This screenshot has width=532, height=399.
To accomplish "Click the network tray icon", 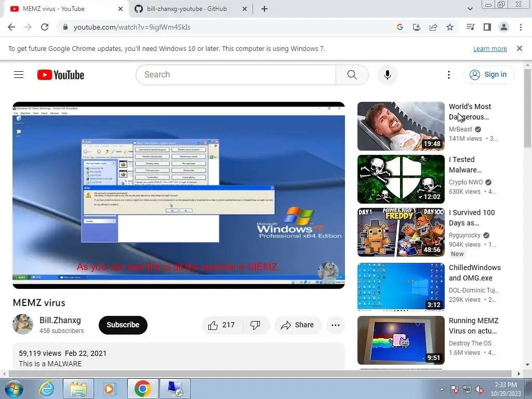I will tap(467, 390).
